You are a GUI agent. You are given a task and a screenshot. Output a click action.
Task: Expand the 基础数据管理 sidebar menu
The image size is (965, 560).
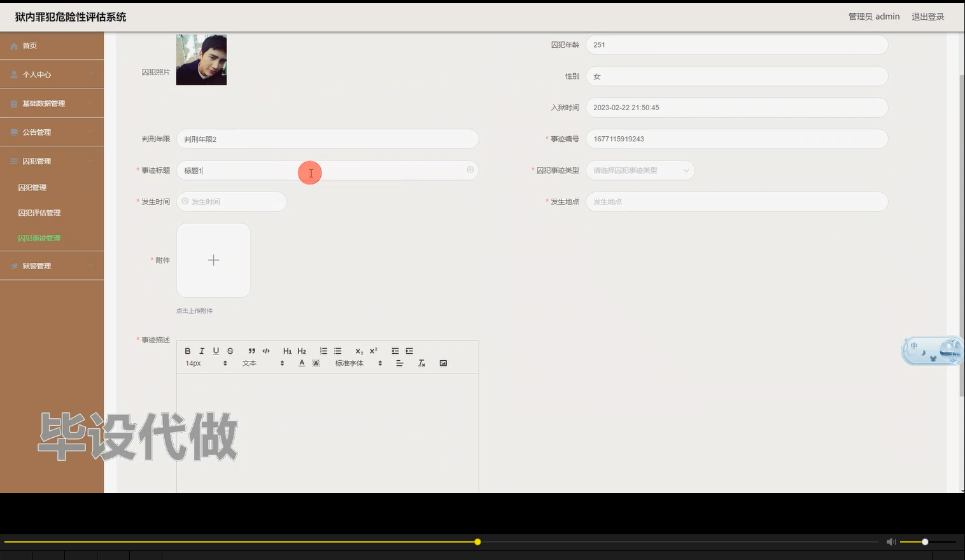pyautogui.click(x=52, y=103)
